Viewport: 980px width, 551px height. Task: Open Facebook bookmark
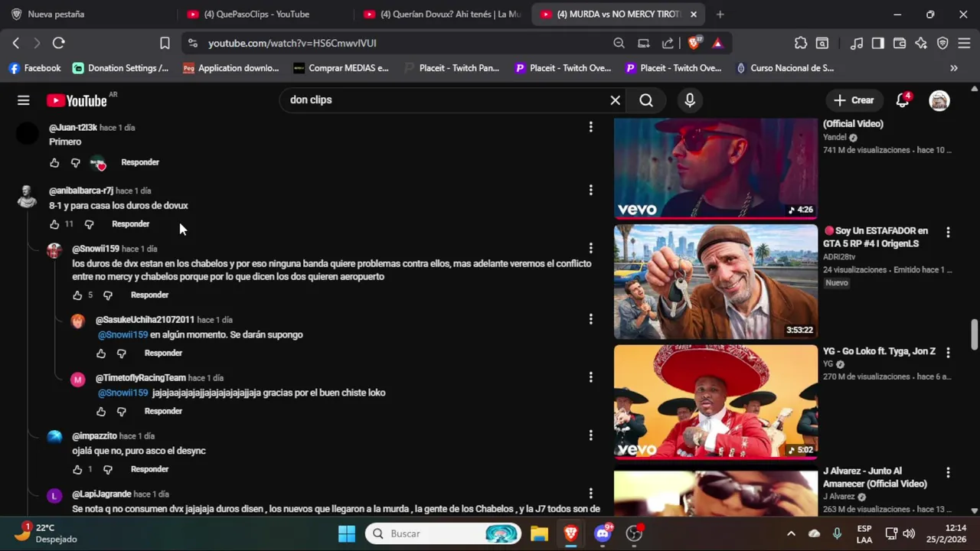tap(34, 68)
